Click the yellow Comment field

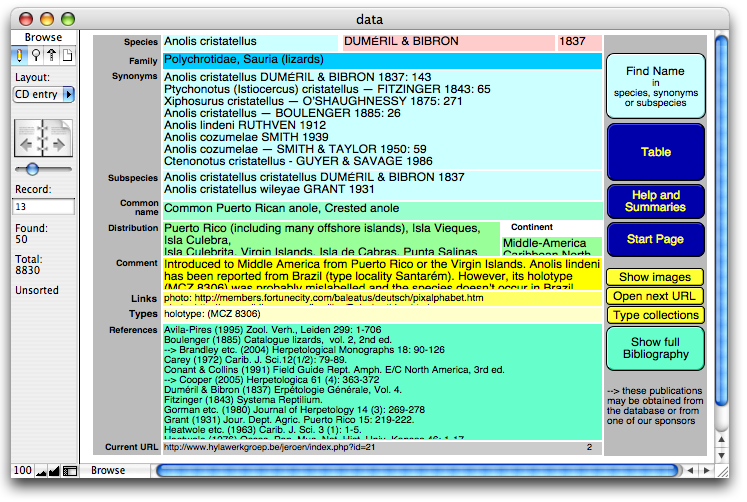pyautogui.click(x=382, y=274)
